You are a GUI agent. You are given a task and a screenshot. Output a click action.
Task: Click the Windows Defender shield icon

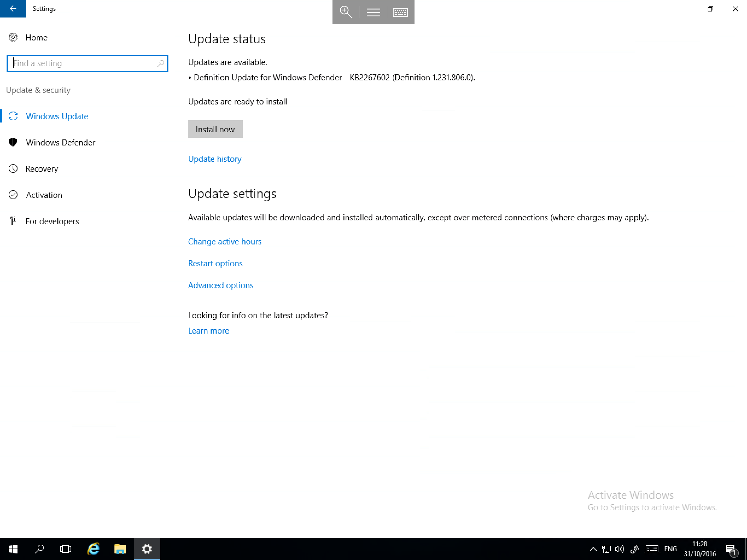point(13,142)
